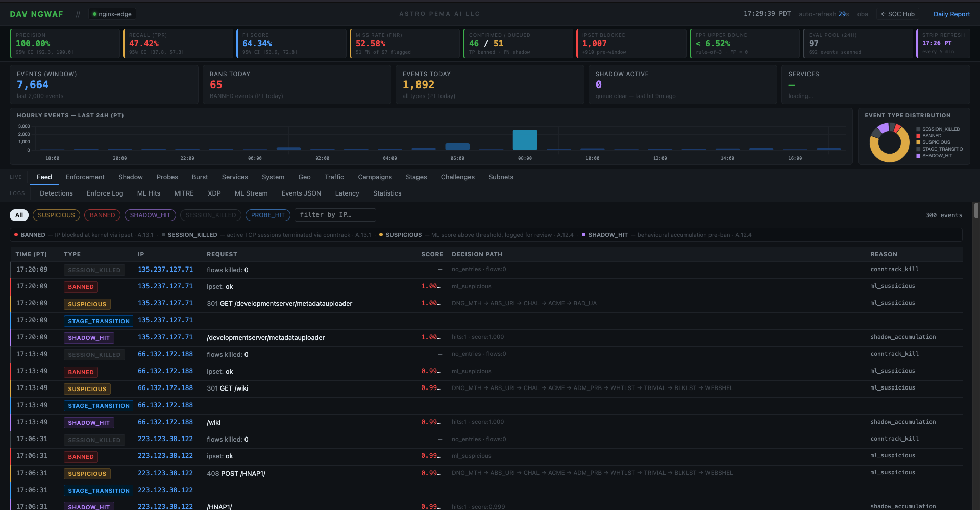The image size is (980, 510).
Task: Click the event type donut chart
Action: point(890,142)
